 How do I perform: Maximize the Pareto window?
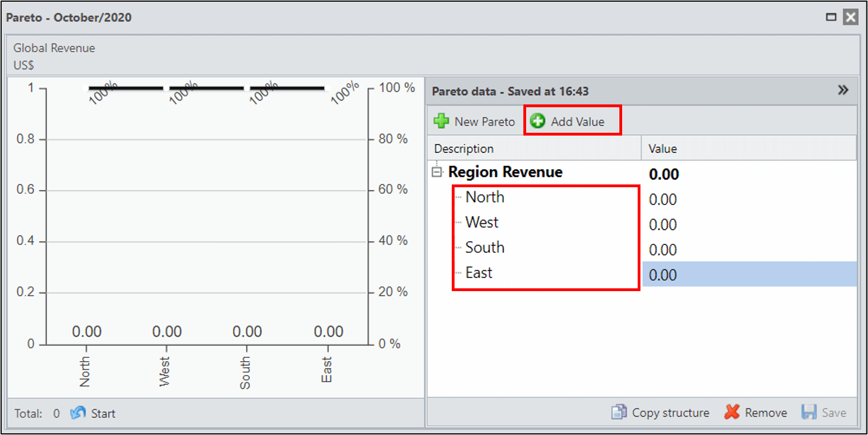pos(831,17)
